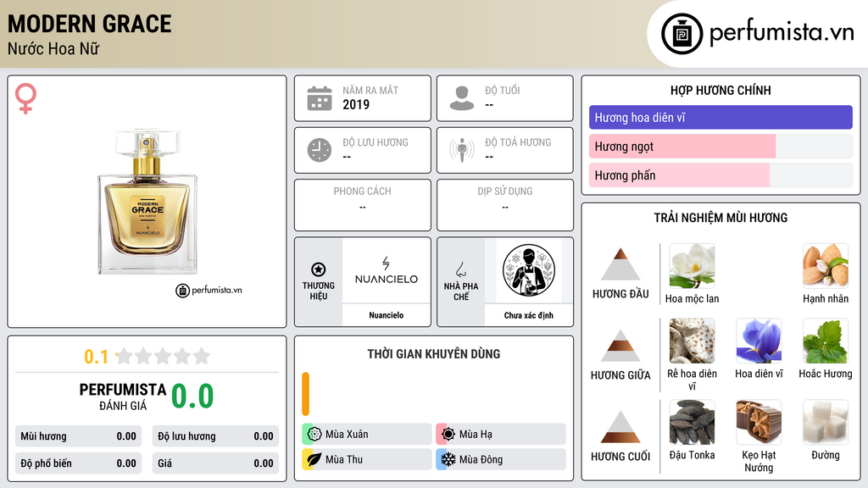Click the star badge Thương hiệu icon
The height and width of the screenshot is (488, 868).
click(319, 269)
